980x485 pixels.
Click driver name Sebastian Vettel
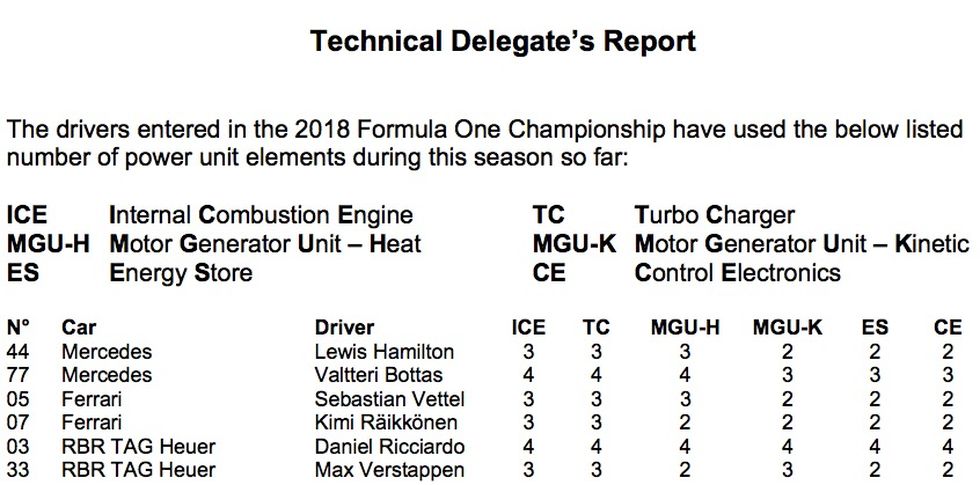389,399
